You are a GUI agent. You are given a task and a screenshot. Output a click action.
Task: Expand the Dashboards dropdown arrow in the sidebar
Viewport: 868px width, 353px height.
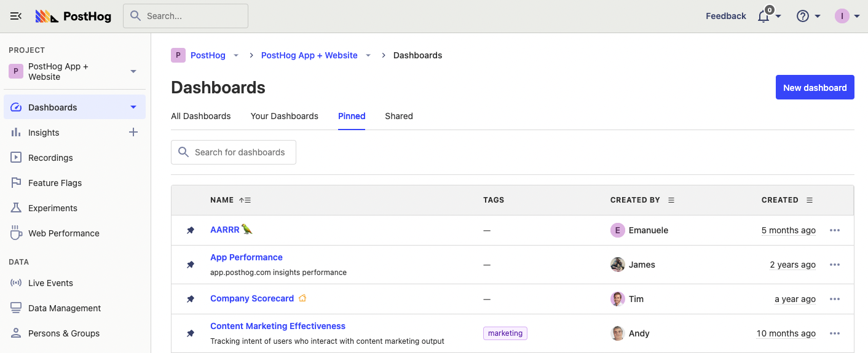(x=133, y=107)
